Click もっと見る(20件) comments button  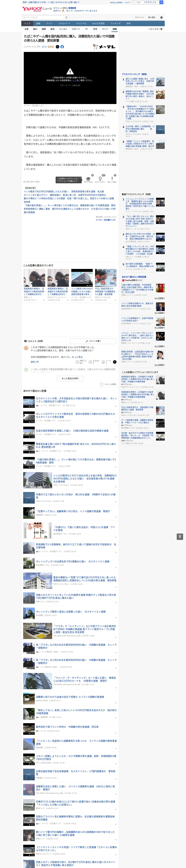tap(70, 378)
